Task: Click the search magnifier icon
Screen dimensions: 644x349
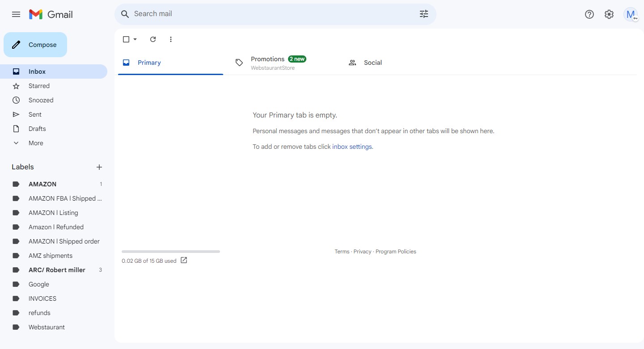Action: tap(125, 14)
